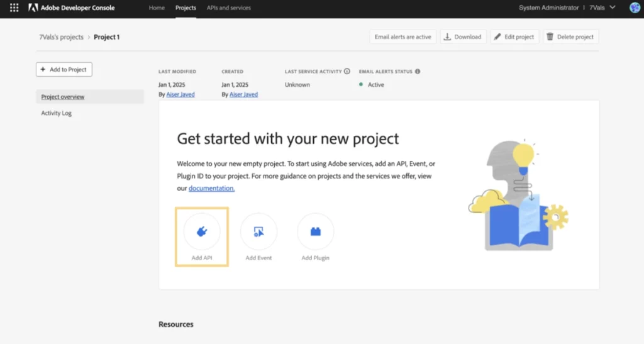Select the Projects tab
Screen dimensions: 644x344
[186, 8]
